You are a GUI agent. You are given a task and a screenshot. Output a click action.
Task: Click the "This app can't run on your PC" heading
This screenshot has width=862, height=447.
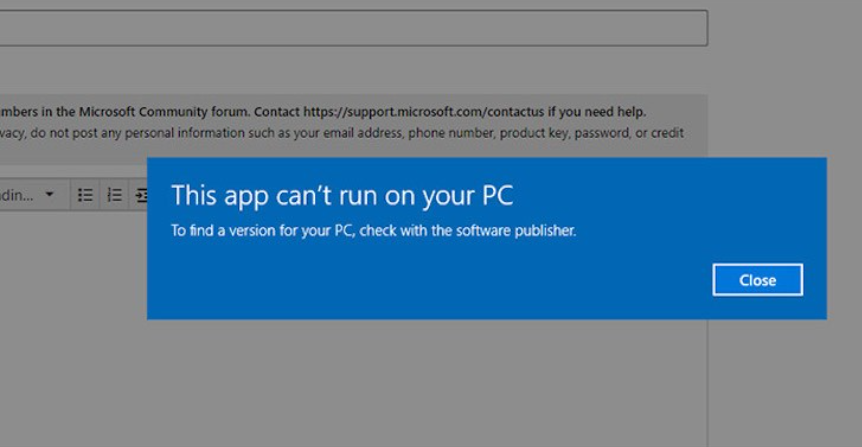tap(341, 195)
